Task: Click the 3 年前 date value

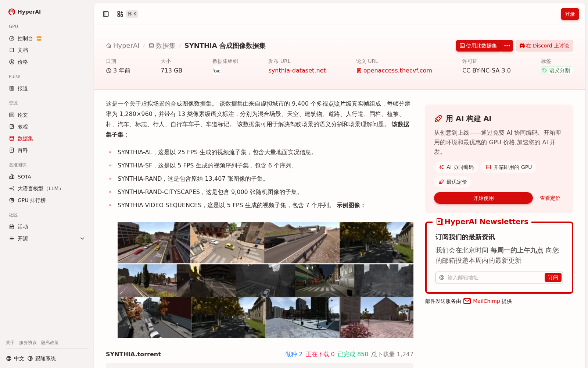Action: click(x=118, y=70)
